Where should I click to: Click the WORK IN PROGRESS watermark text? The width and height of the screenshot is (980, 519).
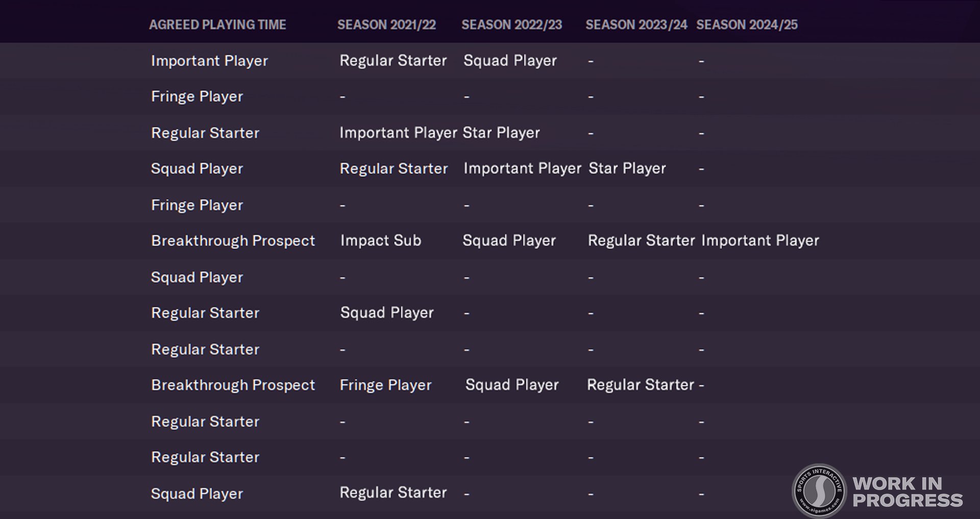tap(907, 492)
